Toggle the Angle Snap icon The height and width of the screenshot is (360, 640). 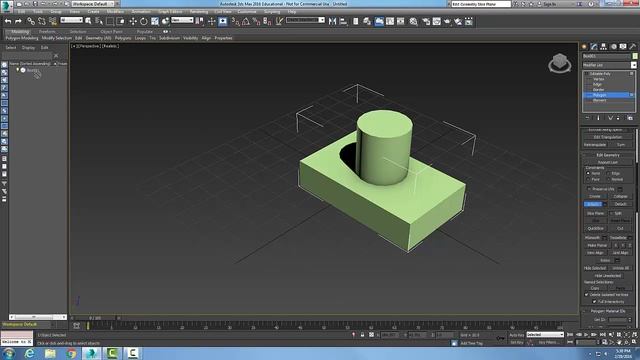point(246,21)
